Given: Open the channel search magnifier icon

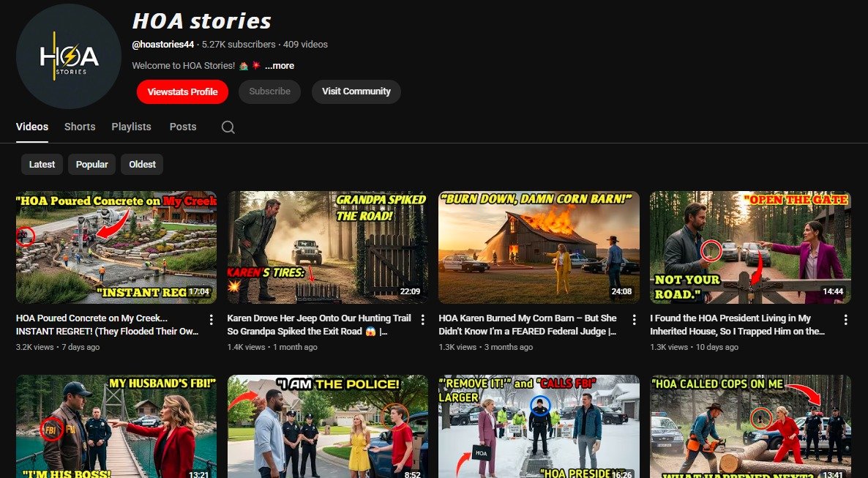Looking at the screenshot, I should (x=228, y=127).
